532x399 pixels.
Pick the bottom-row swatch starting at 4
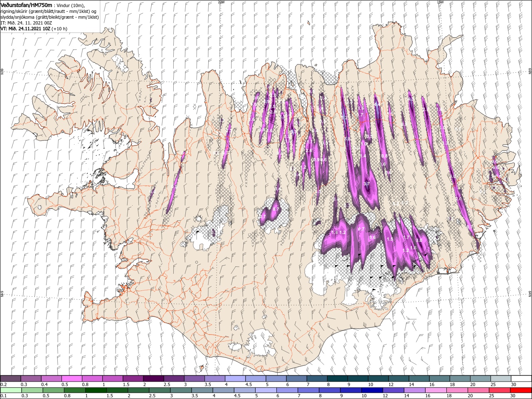(x=223, y=390)
